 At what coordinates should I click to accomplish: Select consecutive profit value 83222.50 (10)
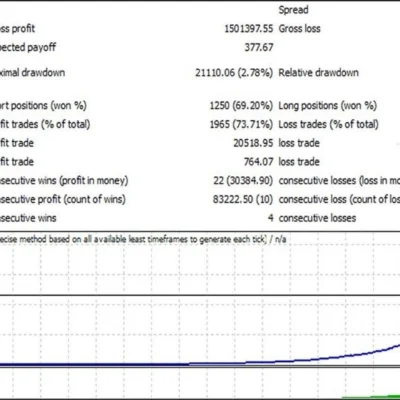tap(243, 199)
